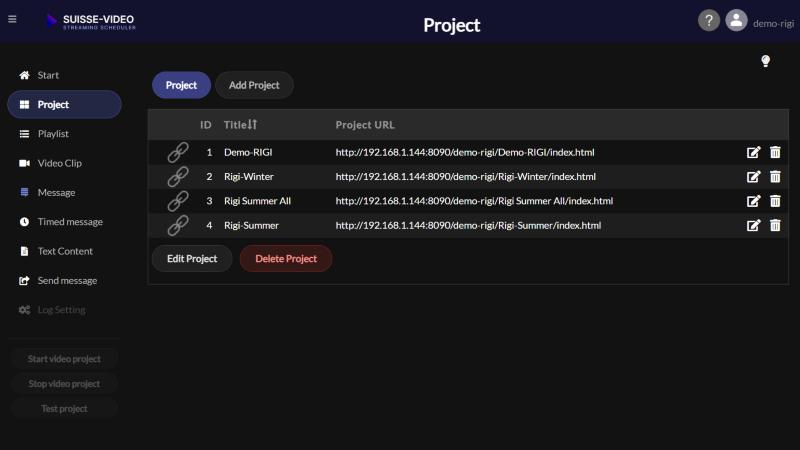The width and height of the screenshot is (800, 450).
Task: Select the Demo-RIGI title cell
Action: pos(248,152)
